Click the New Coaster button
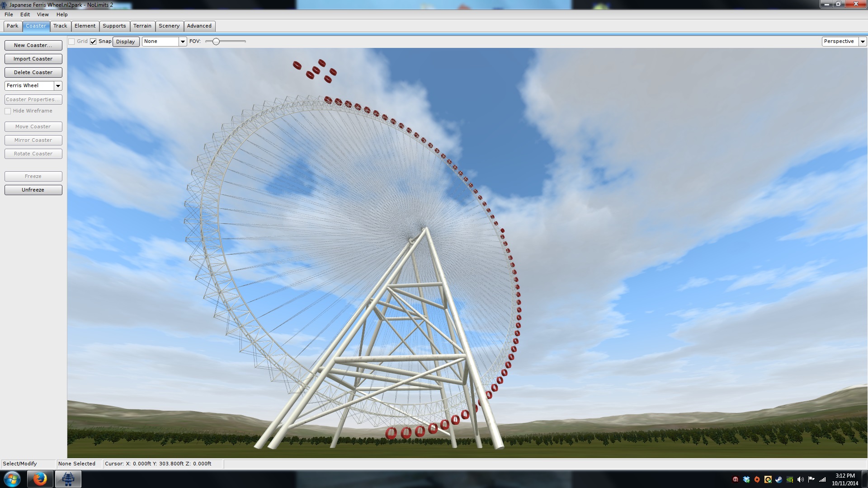The image size is (868, 488). (33, 45)
